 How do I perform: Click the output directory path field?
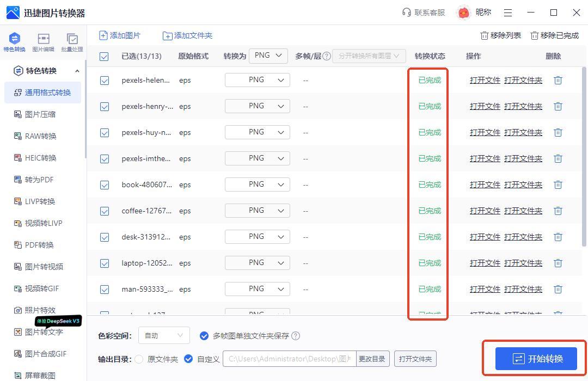click(x=289, y=359)
